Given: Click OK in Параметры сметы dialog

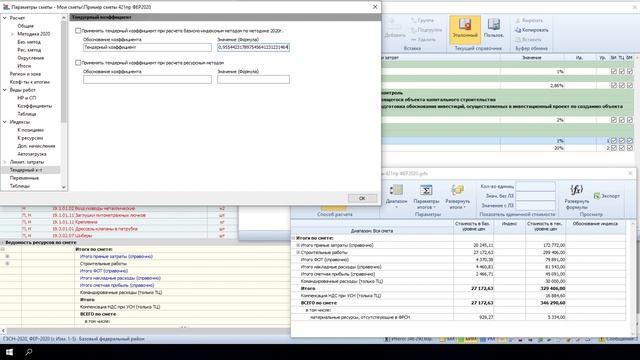Looking at the screenshot, I should 362,198.
